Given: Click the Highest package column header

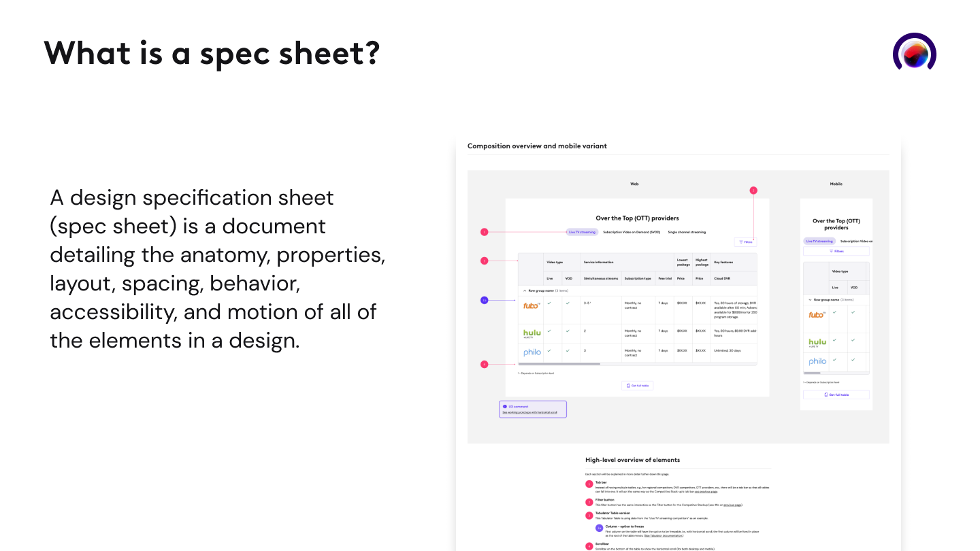Looking at the screenshot, I should pyautogui.click(x=702, y=262).
